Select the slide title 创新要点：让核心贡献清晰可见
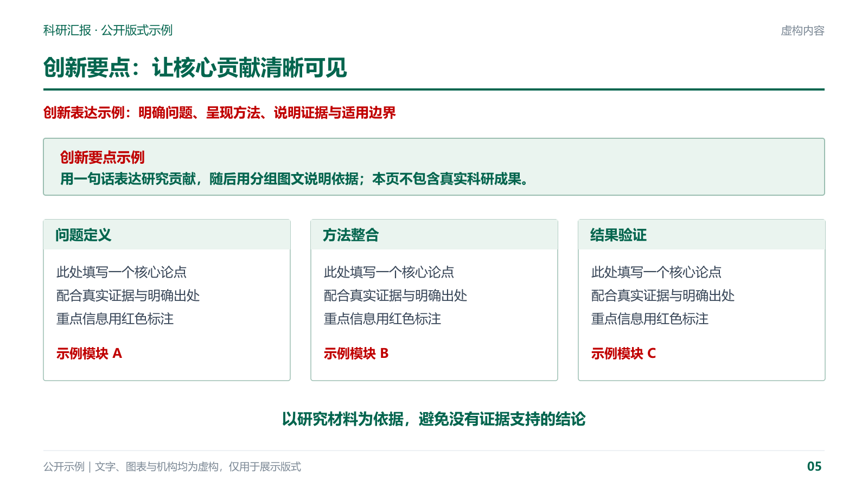The height and width of the screenshot is (488, 868). [195, 68]
